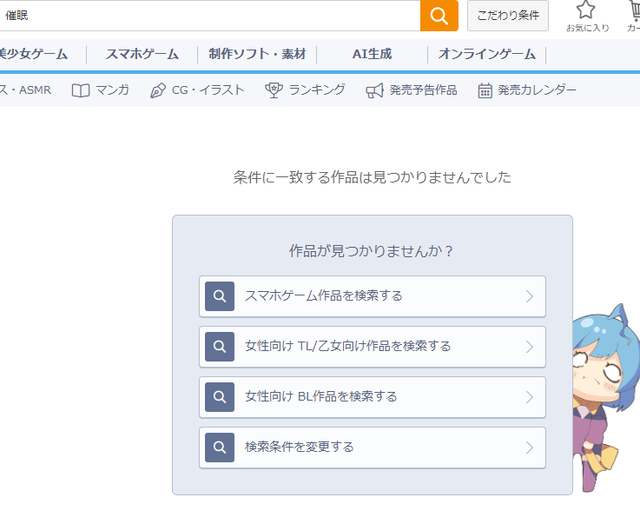640x524 pixels.
Task: Click the CG・イラスト pen icon
Action: [x=158, y=91]
